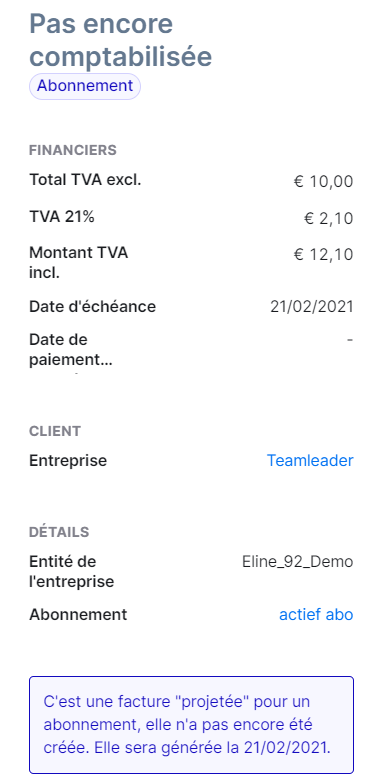This screenshot has height=776, width=373.
Task: Click the € 12,10 total amount
Action: coord(324,255)
